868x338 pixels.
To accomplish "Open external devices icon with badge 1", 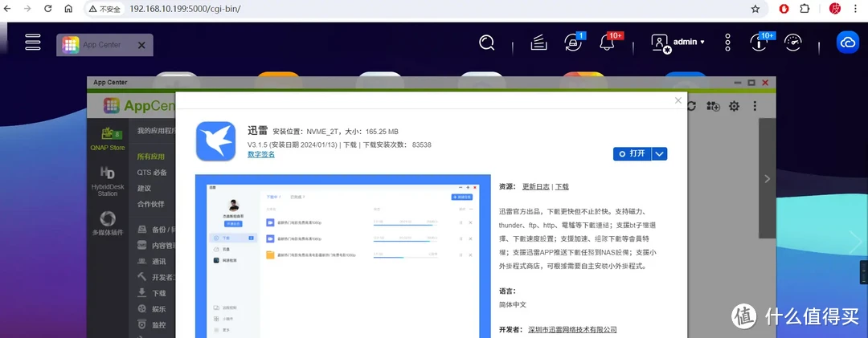I will tap(574, 42).
